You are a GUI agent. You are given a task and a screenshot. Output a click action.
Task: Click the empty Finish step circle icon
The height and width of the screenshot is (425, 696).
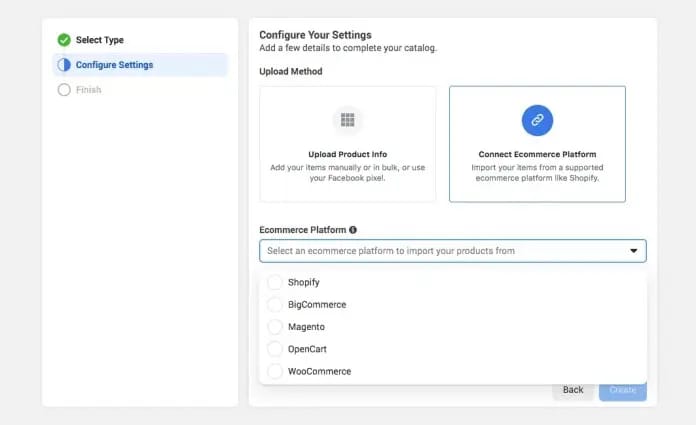pos(64,90)
